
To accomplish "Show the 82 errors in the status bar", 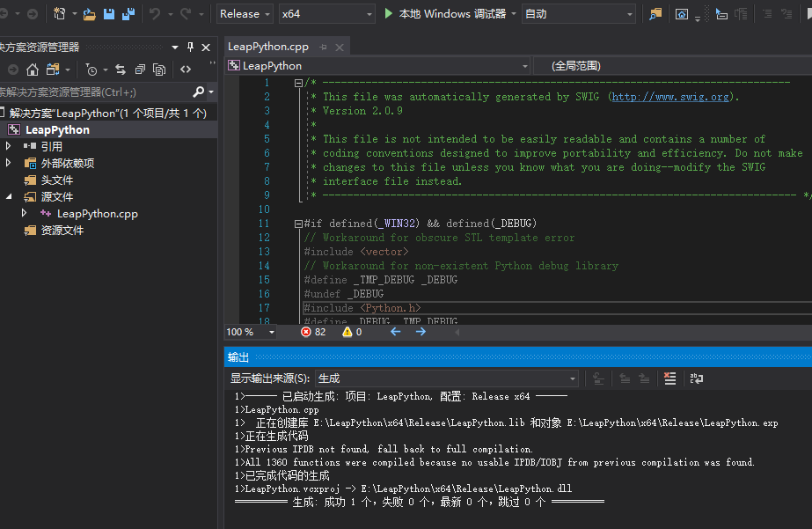I will 313,332.
